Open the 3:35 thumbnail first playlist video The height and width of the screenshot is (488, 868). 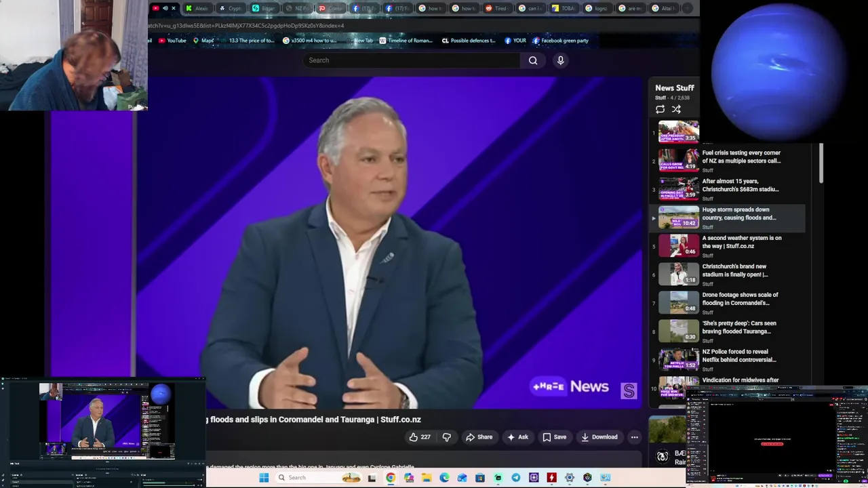coord(678,131)
